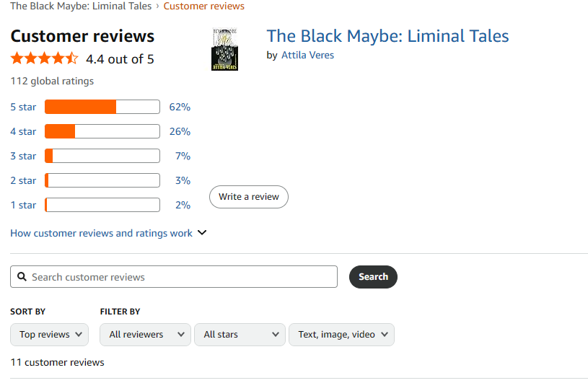Click the magnifying glass search icon
Viewport: 588px width, 383px height.
pyautogui.click(x=22, y=276)
